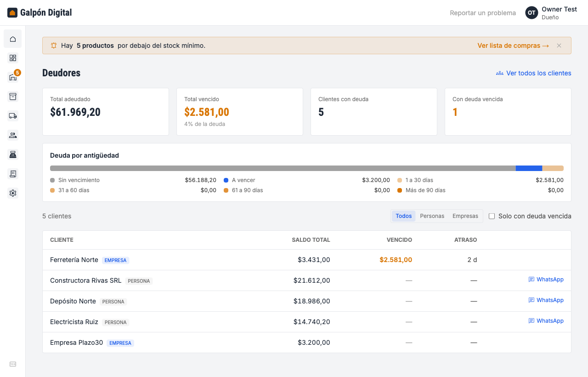Open the OT user avatar
The image size is (588, 377).
point(531,13)
